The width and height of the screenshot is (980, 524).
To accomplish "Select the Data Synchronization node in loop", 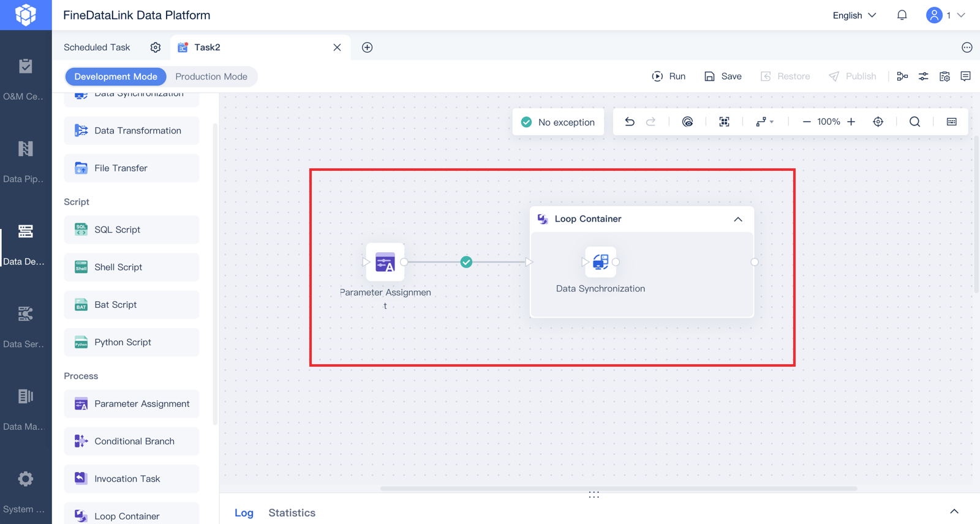I will coord(601,262).
